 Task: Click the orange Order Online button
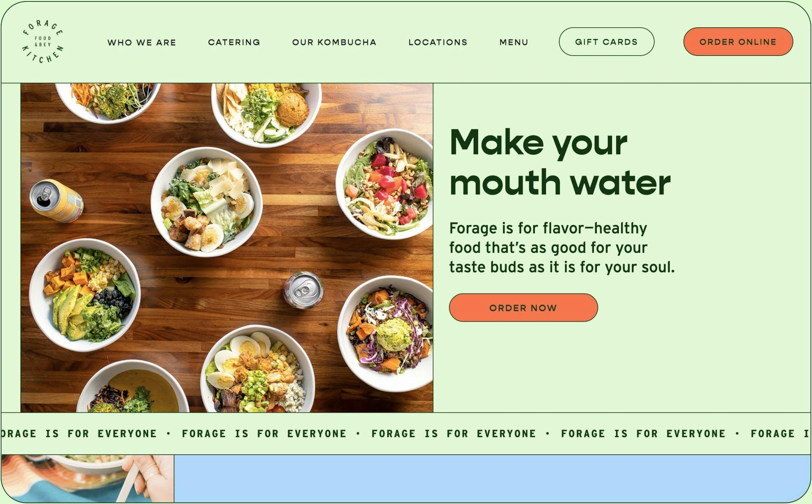738,42
